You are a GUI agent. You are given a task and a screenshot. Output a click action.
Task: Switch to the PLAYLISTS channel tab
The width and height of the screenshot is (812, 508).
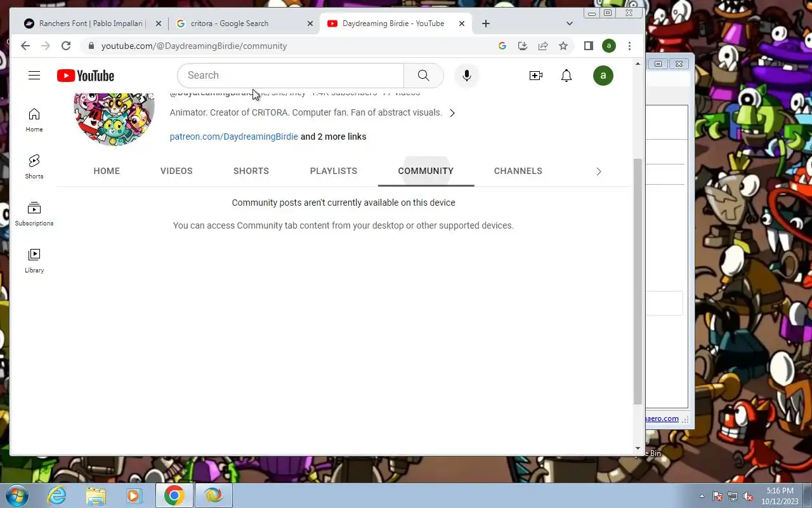(334, 171)
